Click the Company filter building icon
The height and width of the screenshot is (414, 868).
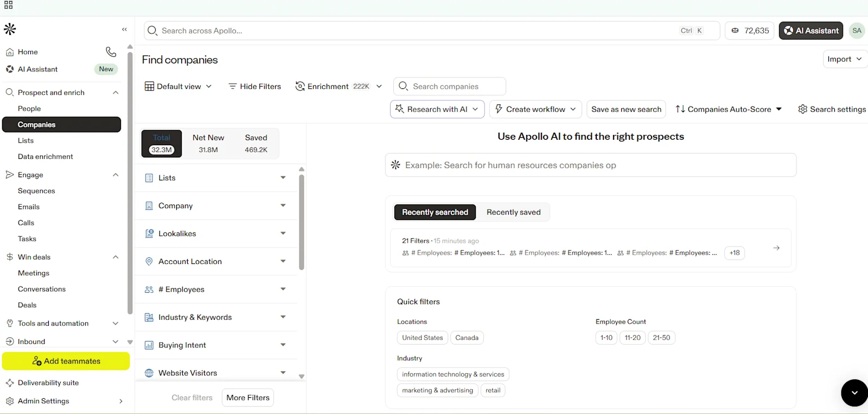(x=149, y=206)
